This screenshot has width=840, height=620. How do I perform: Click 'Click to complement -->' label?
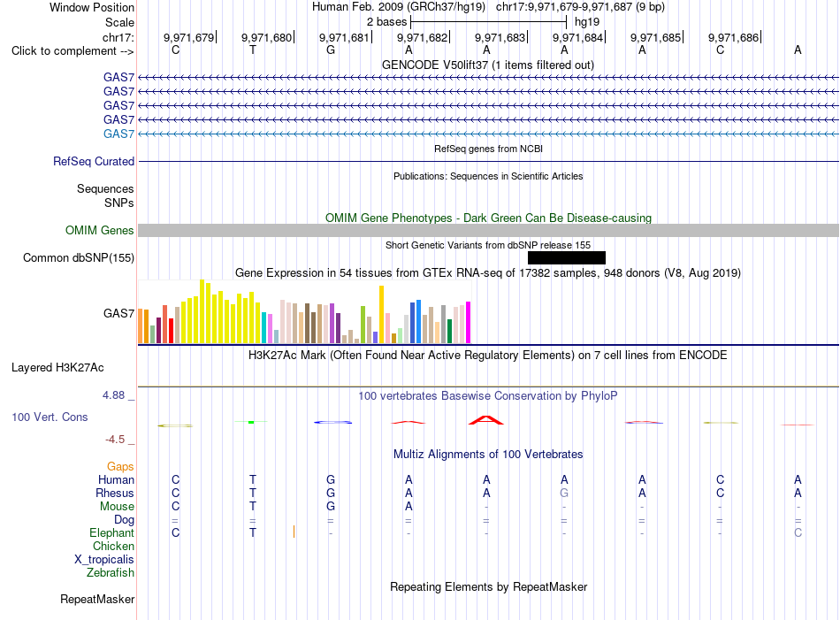click(73, 51)
